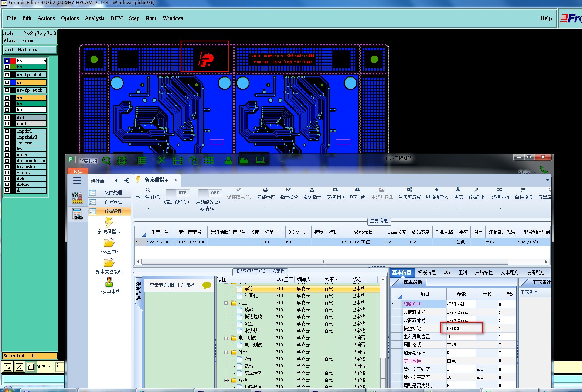The image size is (582, 392).
Task: Click 文控上网 cloud upload button
Action: point(336,194)
